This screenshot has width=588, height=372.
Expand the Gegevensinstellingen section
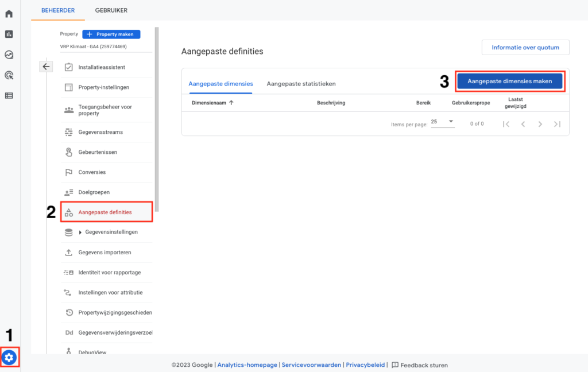80,232
